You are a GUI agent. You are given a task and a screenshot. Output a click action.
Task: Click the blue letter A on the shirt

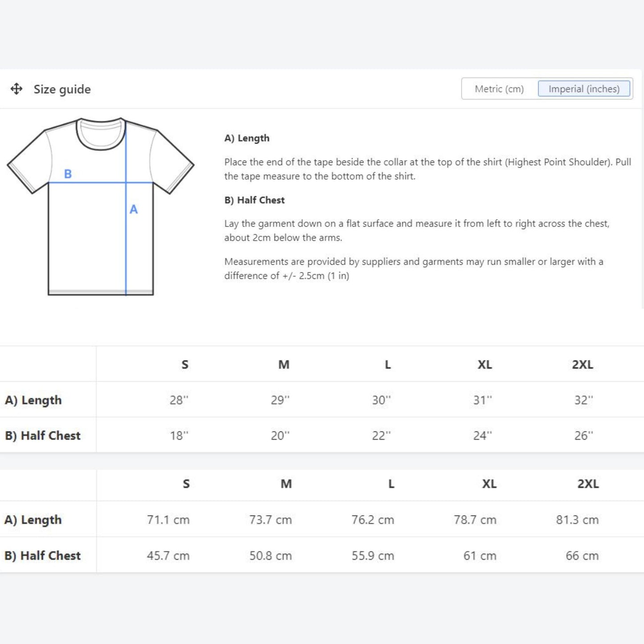click(134, 209)
